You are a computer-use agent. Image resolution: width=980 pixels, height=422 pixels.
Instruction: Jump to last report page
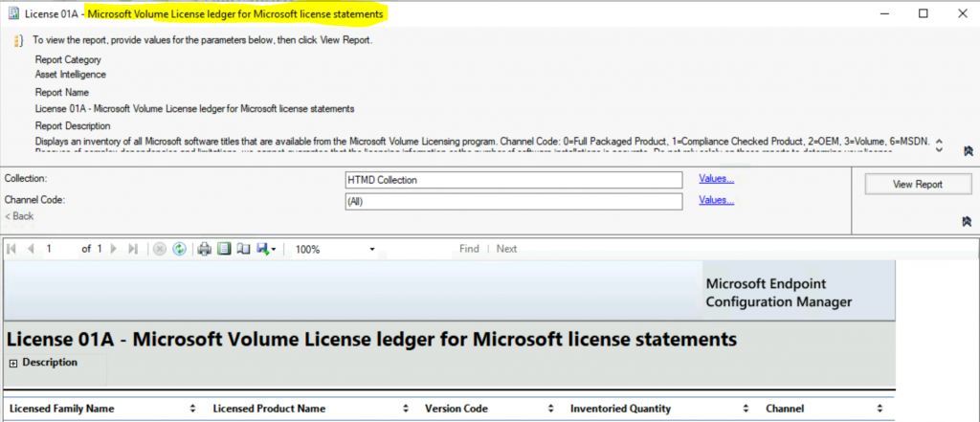132,249
